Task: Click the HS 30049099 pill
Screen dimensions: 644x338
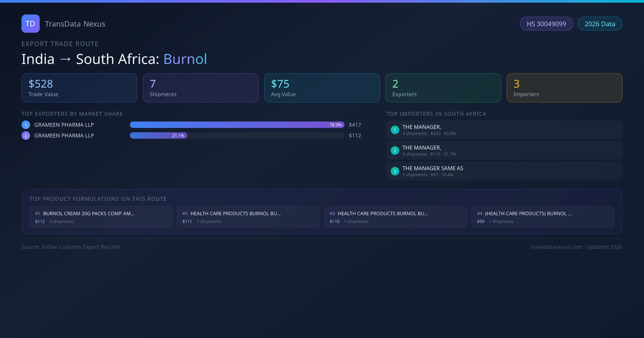Action: point(546,24)
